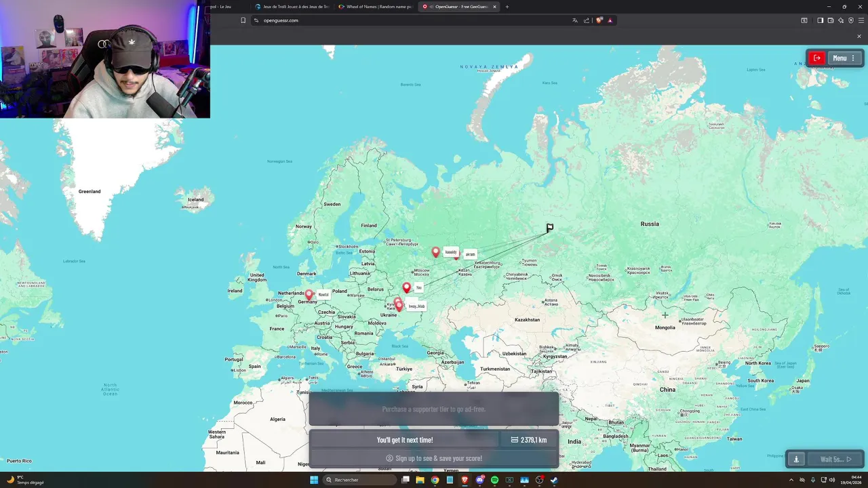868x488 pixels.
Task: Click the flag marker of the correct location
Action: (x=549, y=228)
